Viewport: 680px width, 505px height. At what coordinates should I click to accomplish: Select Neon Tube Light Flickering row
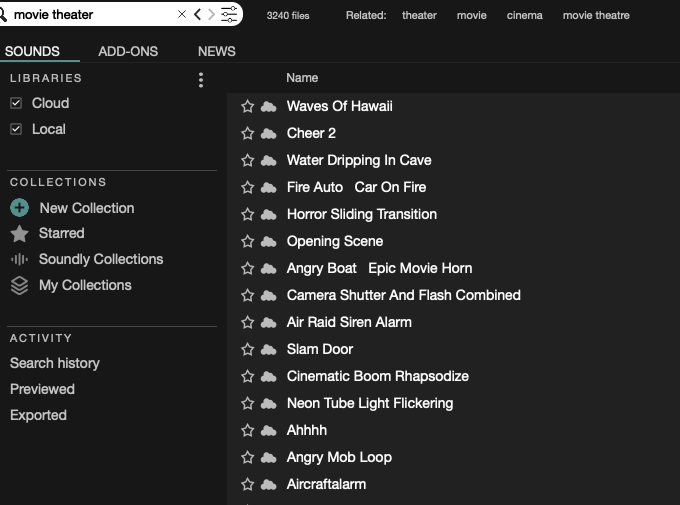(453, 403)
